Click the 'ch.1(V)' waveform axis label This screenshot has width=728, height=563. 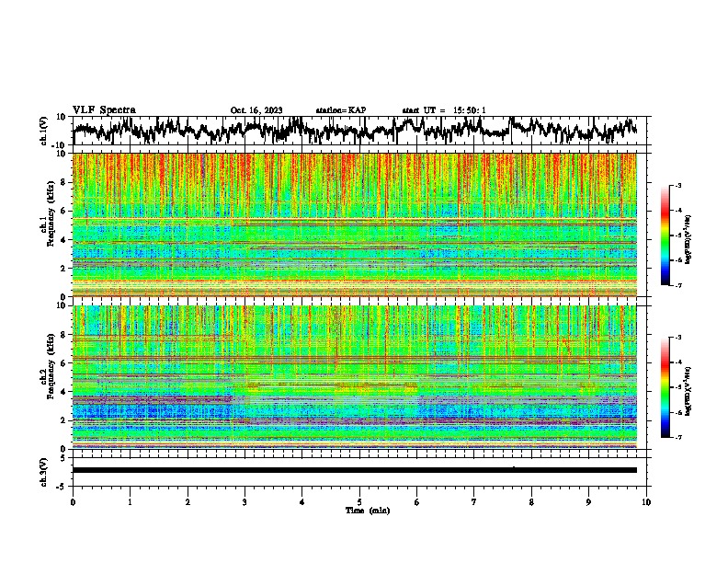(x=44, y=131)
